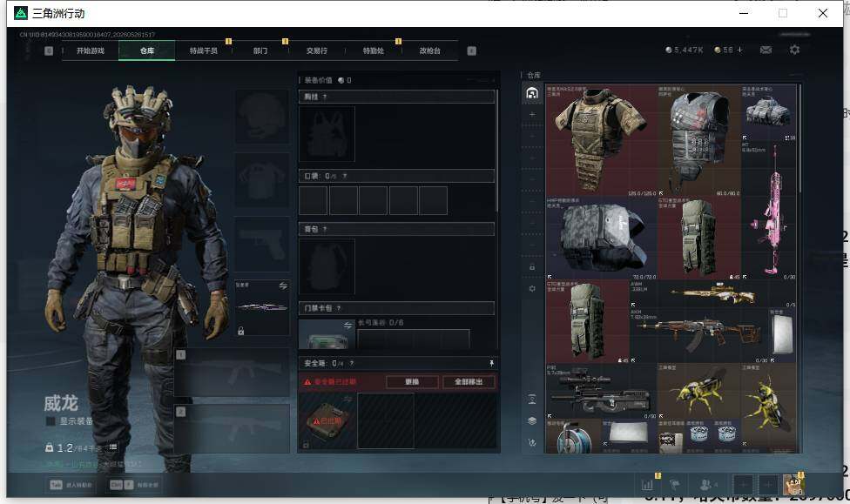Click the first empty pocket slot

tap(314, 200)
